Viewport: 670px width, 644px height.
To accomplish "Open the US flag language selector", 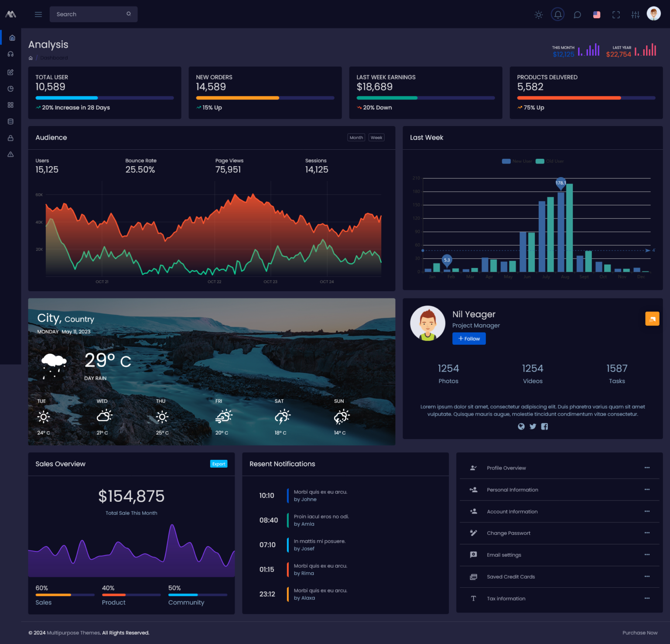I will (x=596, y=14).
